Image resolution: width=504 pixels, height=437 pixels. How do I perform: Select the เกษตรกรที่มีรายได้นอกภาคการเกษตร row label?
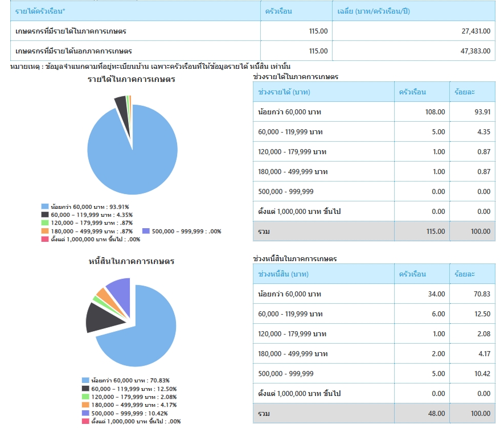pos(73,51)
